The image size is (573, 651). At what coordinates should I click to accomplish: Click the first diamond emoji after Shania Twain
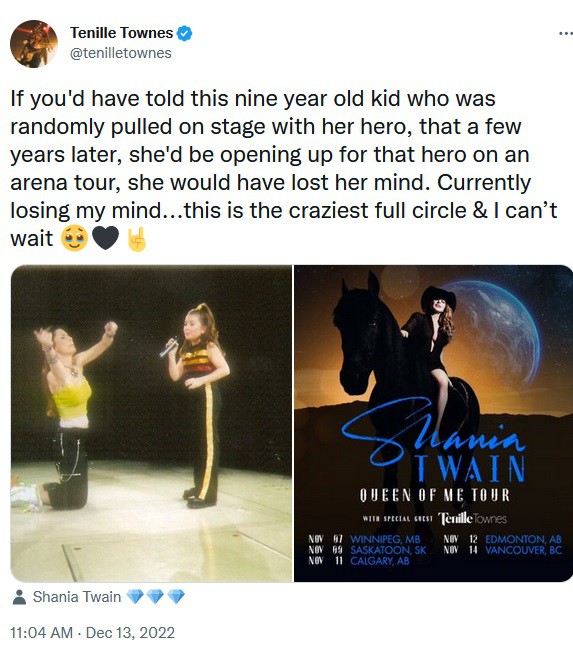pos(134,597)
